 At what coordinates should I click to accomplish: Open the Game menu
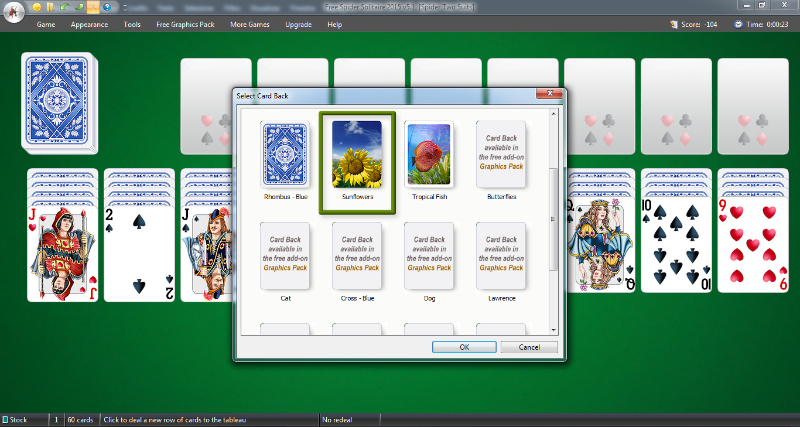click(x=46, y=23)
